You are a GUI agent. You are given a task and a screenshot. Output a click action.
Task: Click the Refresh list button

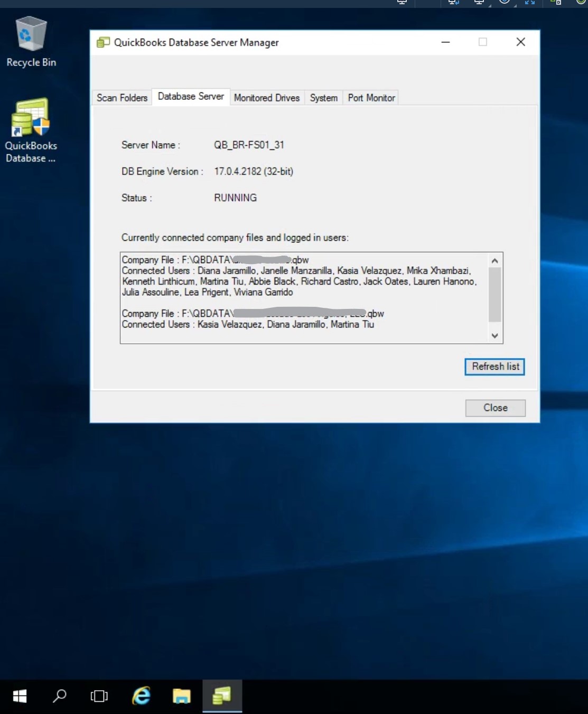[x=494, y=367]
